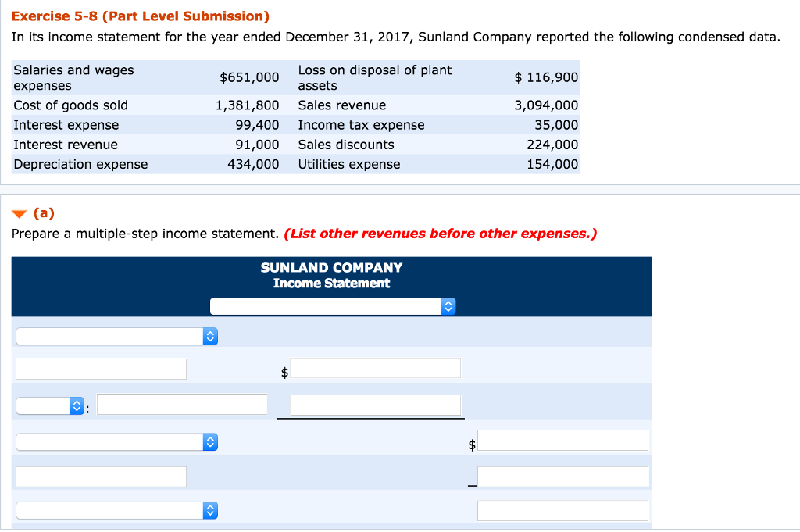Click the chevron on the fourth-row account selector
This screenshot has width=800, height=532.
coord(209,441)
